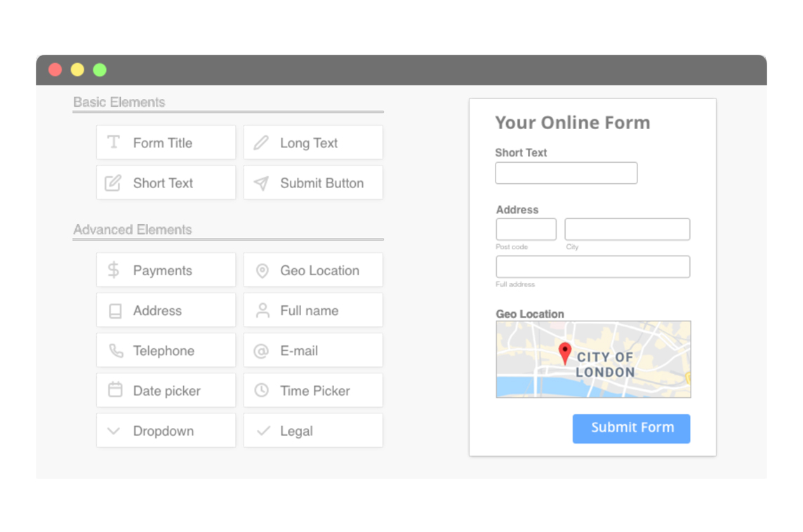Click the Time Picker clock icon
The height and width of the screenshot is (532, 803).
(x=261, y=390)
